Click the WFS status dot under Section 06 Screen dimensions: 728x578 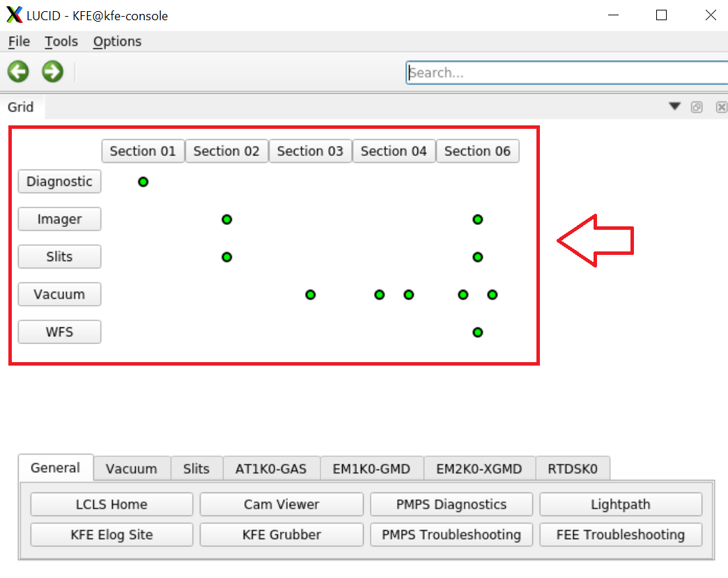[477, 332]
